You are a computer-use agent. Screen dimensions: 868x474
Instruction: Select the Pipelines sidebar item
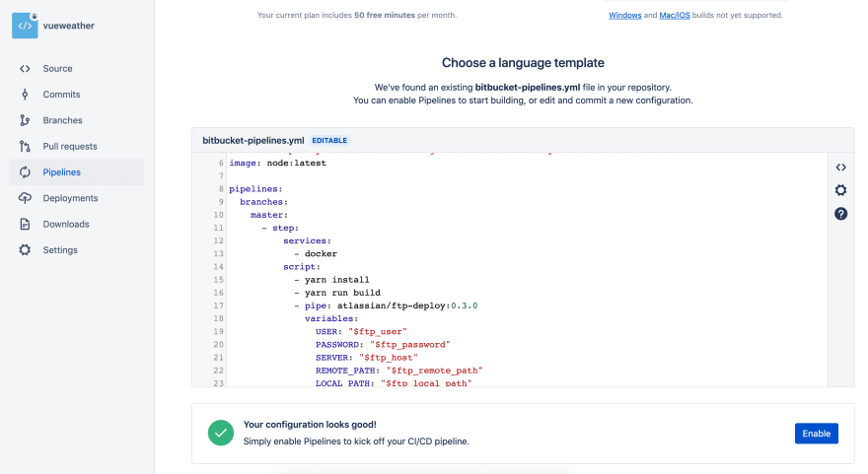point(77,172)
